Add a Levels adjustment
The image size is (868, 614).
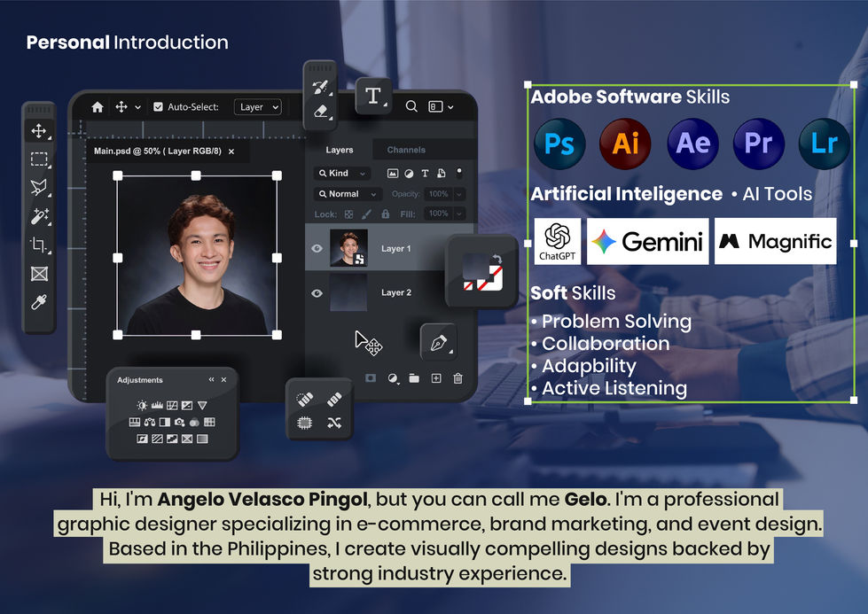(157, 406)
